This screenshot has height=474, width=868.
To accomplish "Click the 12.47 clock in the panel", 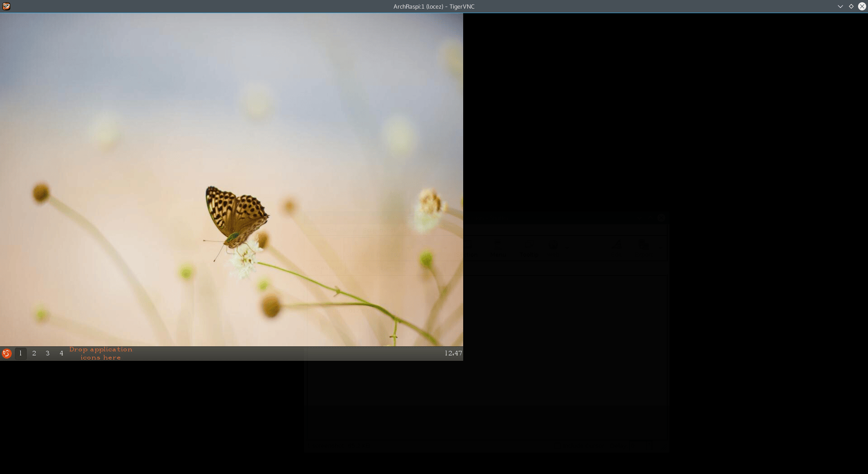I will pyautogui.click(x=453, y=354).
